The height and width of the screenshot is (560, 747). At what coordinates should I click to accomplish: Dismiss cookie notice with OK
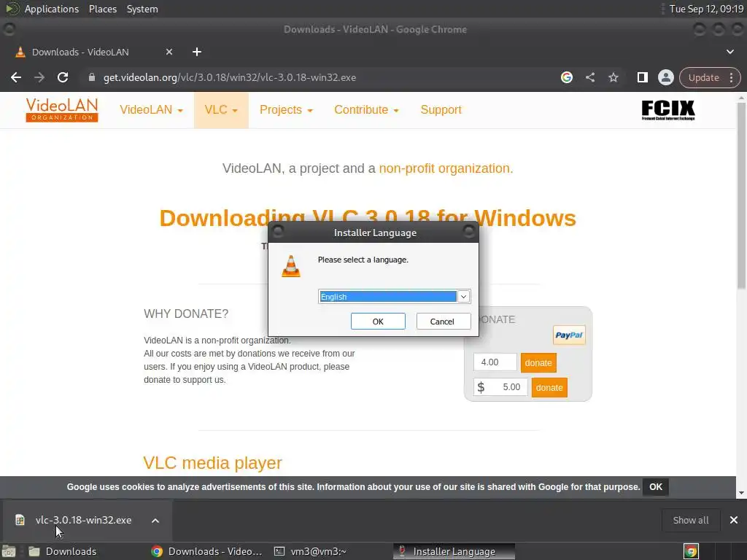point(656,487)
